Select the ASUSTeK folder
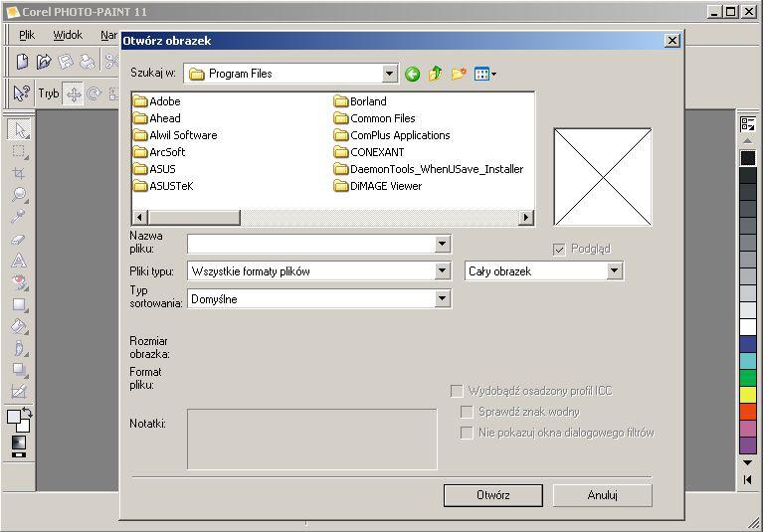 click(163, 186)
